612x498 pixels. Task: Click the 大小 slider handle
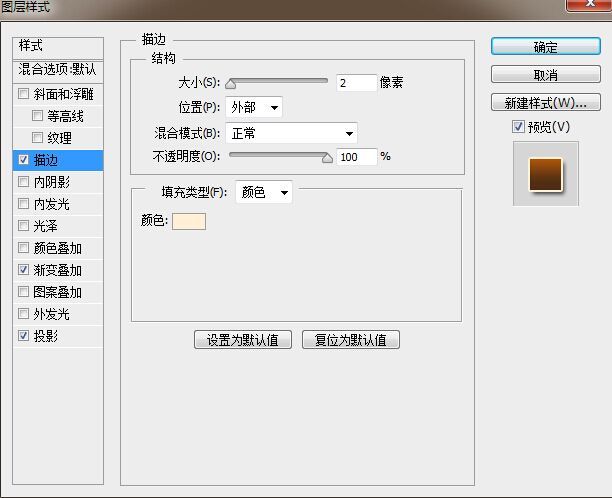[231, 84]
